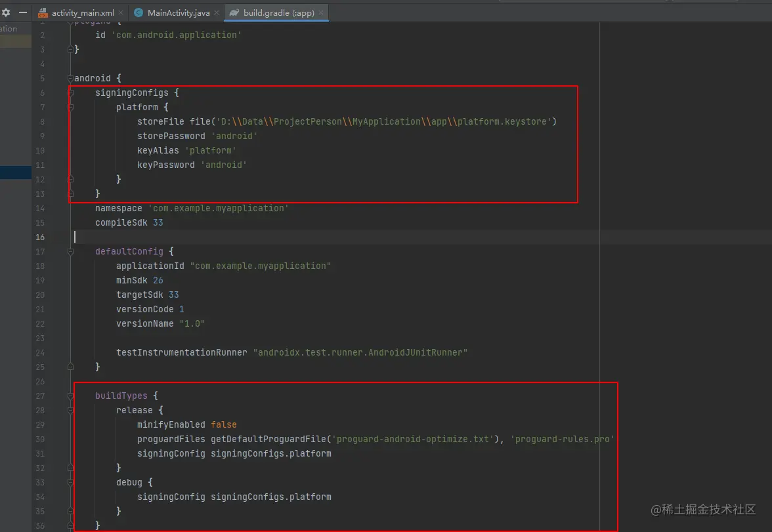
Task: Switch to MainActivity.java tab
Action: coord(179,13)
